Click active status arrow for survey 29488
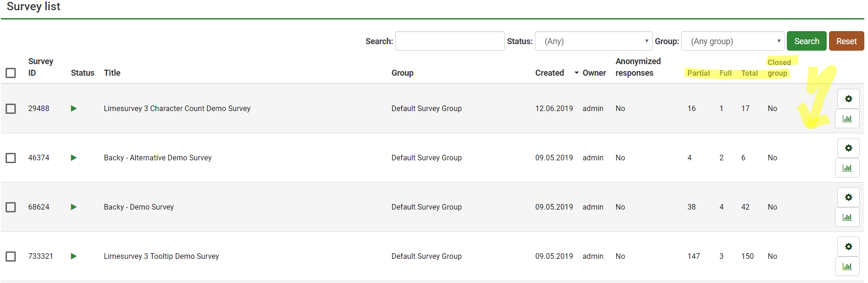Image resolution: width=868 pixels, height=283 pixels. (x=73, y=108)
